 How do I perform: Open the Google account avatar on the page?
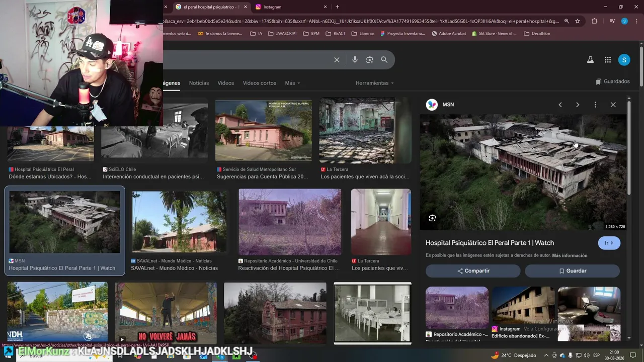coord(624,60)
